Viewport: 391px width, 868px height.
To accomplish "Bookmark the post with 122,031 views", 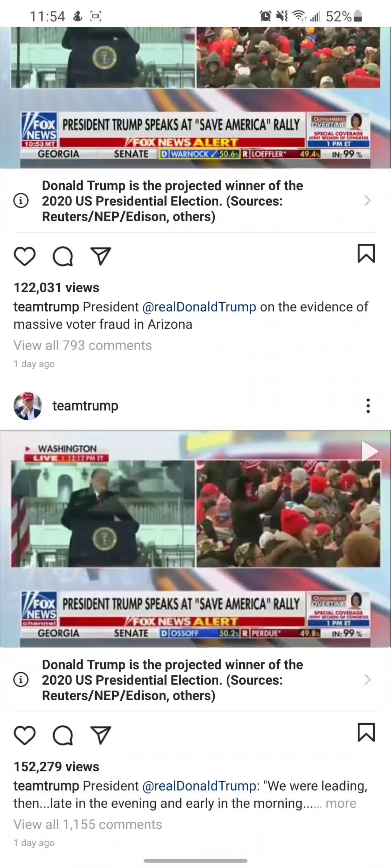I will (x=366, y=253).
